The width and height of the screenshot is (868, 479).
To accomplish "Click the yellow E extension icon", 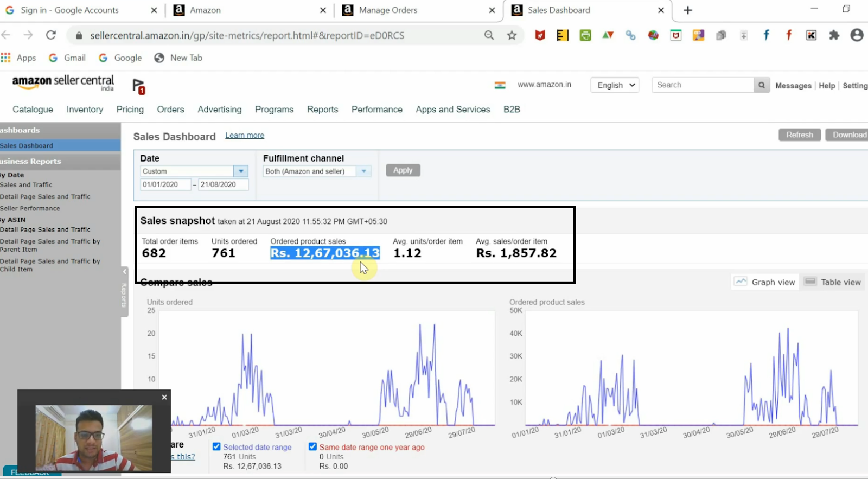I will 563,35.
